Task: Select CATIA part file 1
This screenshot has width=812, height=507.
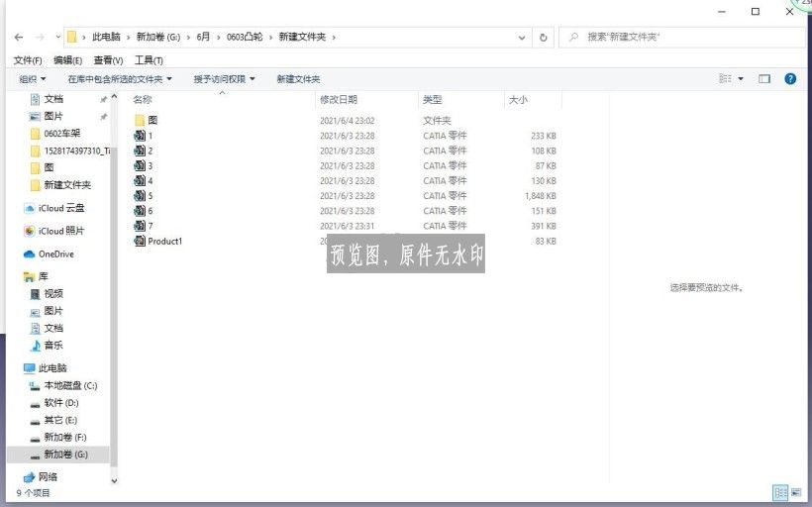Action: coord(143,137)
